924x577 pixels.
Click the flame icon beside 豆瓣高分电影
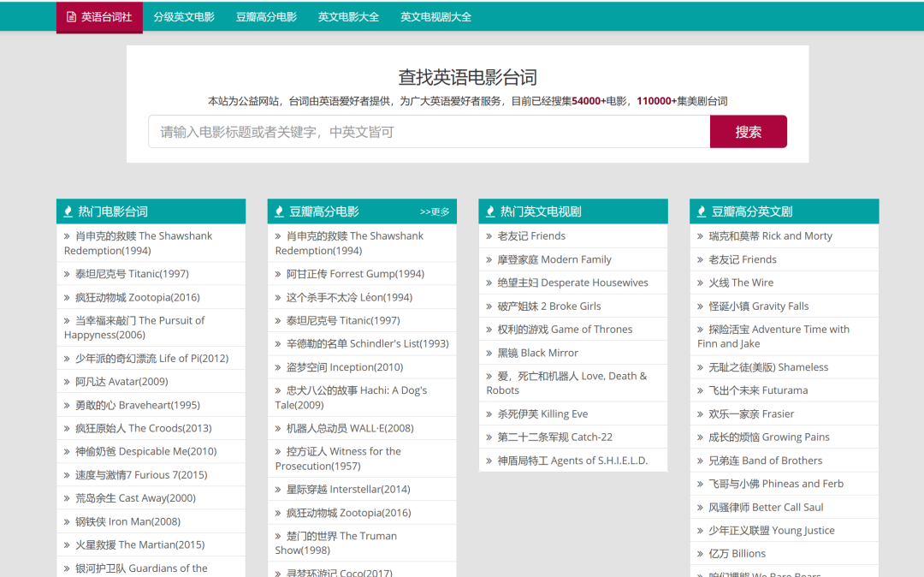[x=279, y=211]
